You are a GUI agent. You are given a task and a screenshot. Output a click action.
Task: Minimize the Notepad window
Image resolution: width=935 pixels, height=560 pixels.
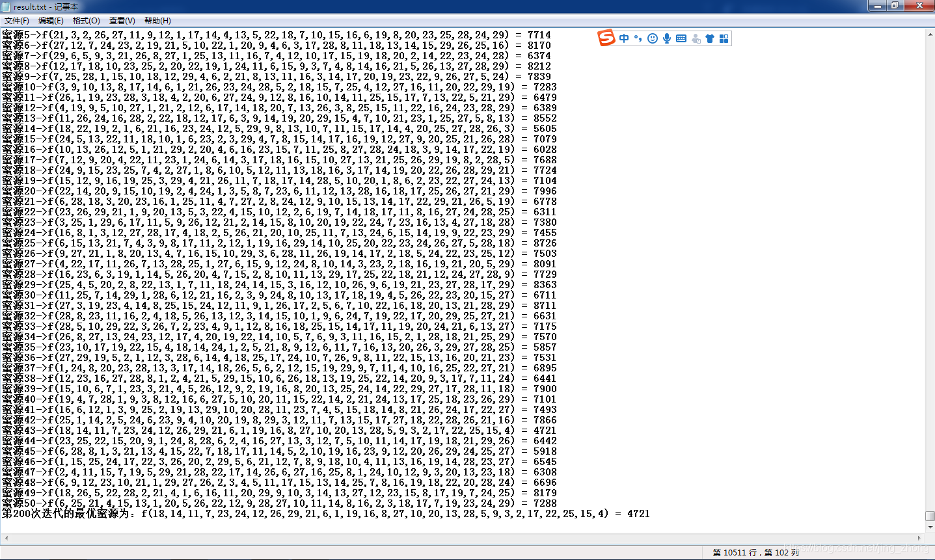pos(877,6)
